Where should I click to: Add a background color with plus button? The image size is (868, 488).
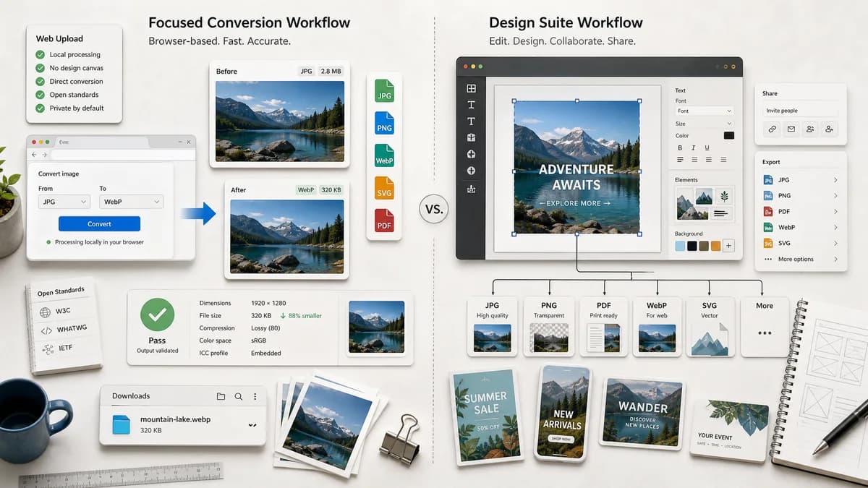pos(728,246)
